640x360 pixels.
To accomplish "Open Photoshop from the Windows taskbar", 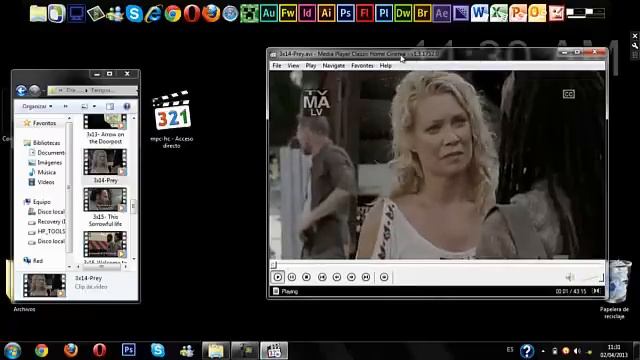I will [x=129, y=350].
